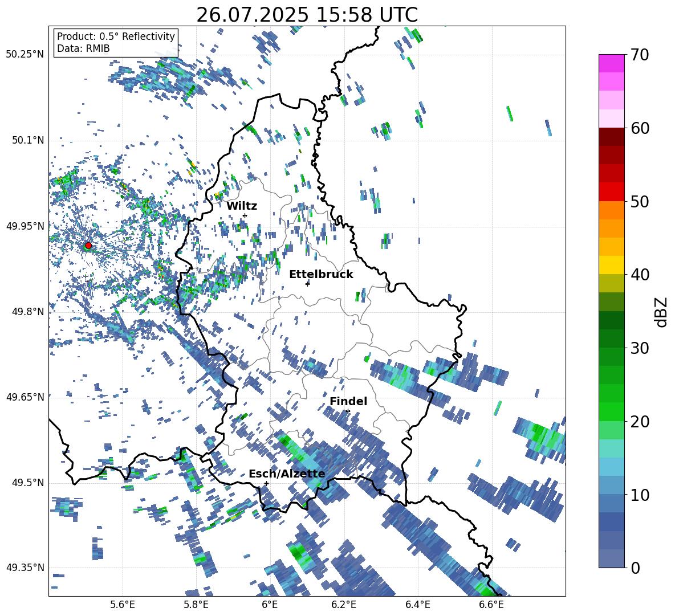Click the 50.1°N latitude tick label
Image resolution: width=675 pixels, height=616 pixels.
pyautogui.click(x=27, y=140)
